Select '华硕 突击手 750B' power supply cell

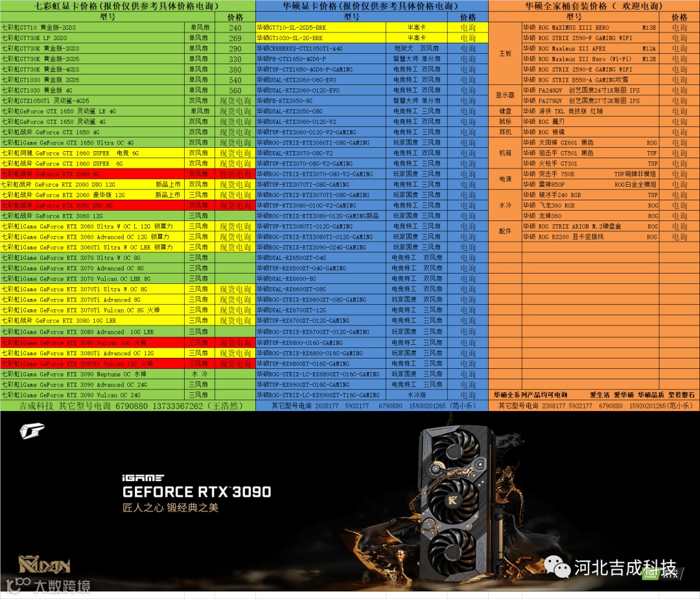coord(590,174)
